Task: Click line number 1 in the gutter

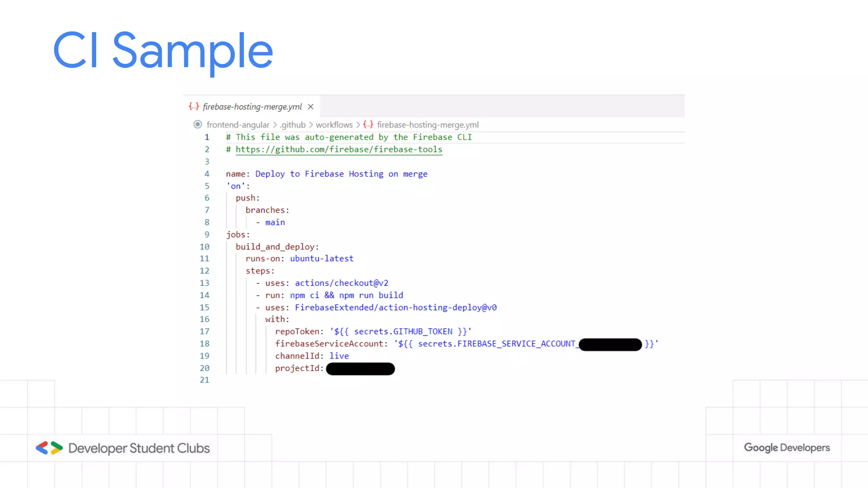Action: tap(207, 137)
